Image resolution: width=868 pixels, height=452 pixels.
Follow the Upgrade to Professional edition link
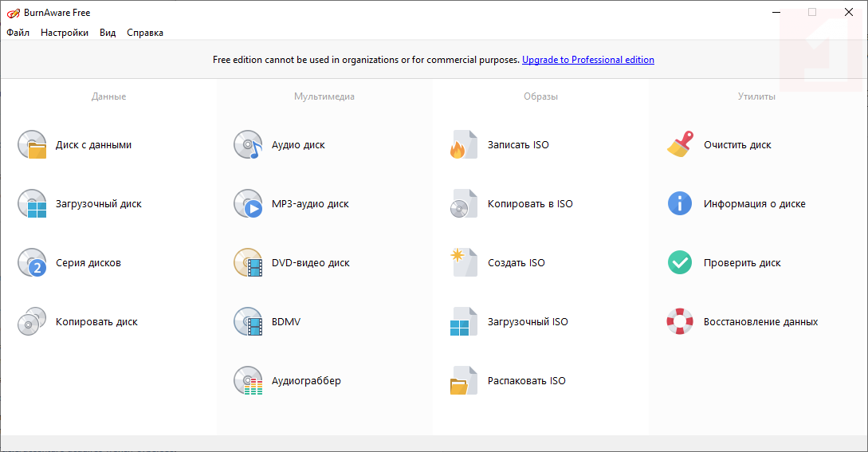(x=588, y=60)
